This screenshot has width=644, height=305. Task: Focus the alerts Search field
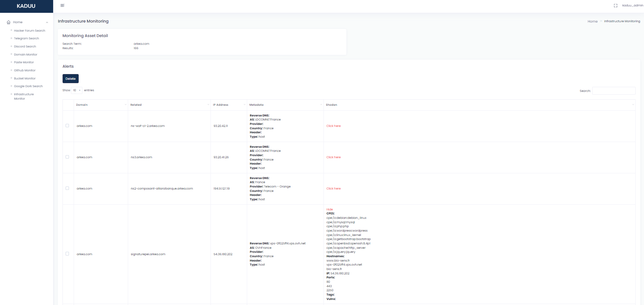pyautogui.click(x=614, y=91)
